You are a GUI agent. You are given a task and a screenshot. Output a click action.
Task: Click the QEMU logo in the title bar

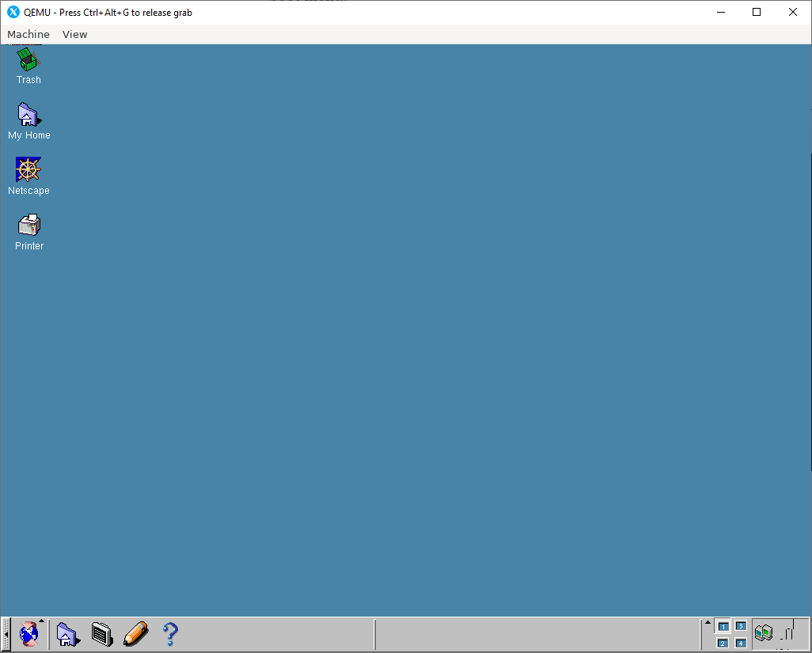pos(13,12)
